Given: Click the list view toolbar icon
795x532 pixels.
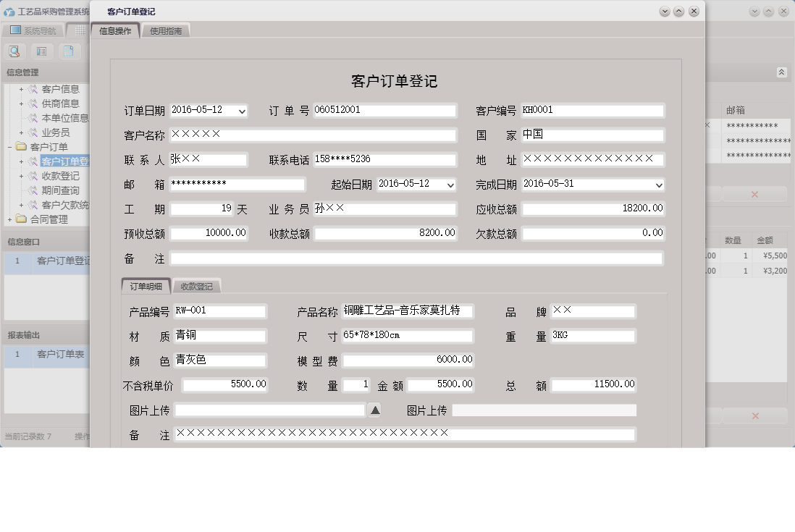Looking at the screenshot, I should coord(41,51).
